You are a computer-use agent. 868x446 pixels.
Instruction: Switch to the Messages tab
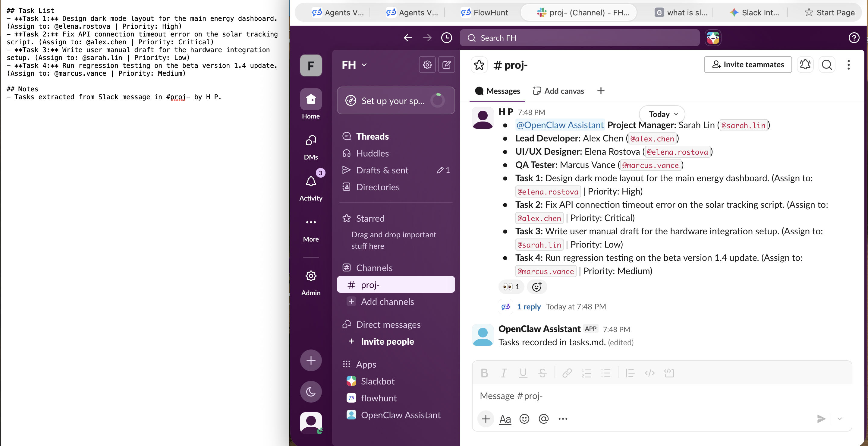[x=497, y=91]
